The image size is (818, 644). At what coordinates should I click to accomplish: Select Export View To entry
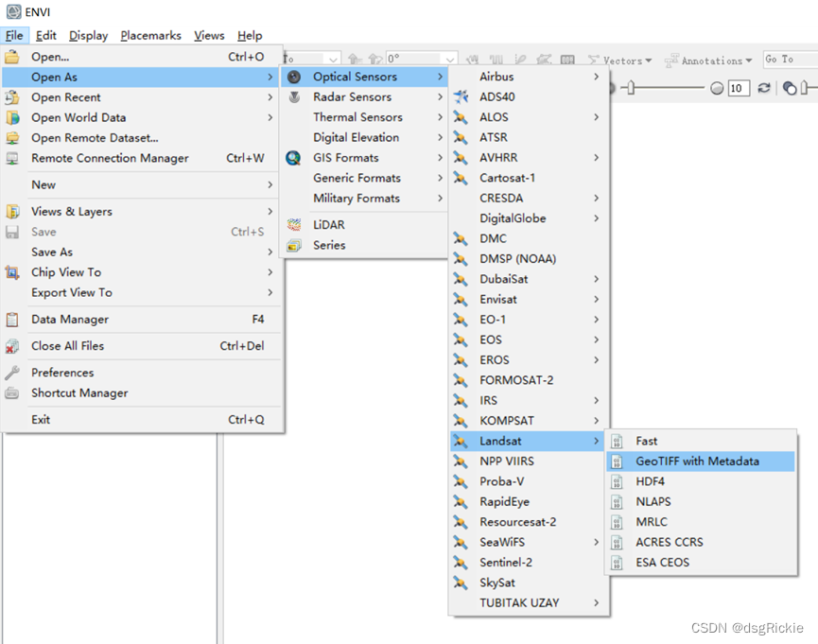pos(142,293)
